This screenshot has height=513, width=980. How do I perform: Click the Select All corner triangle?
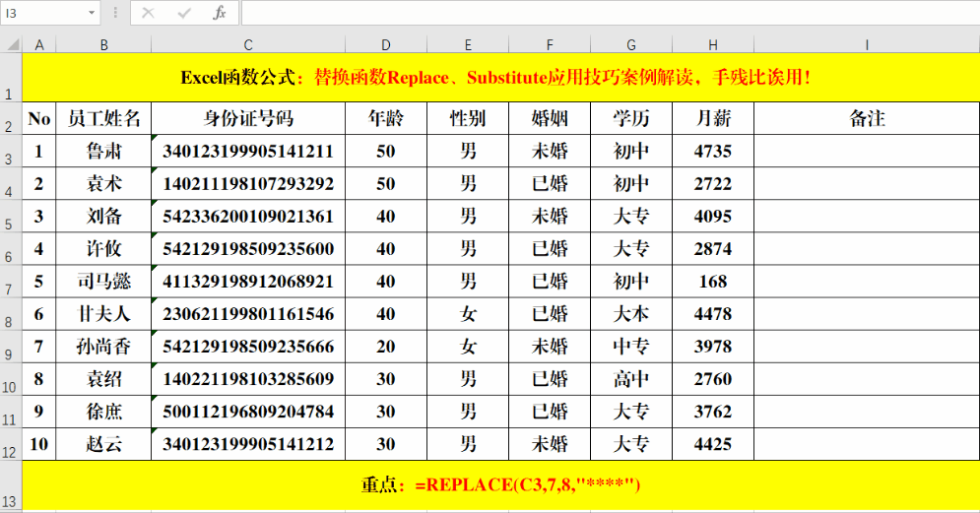[x=12, y=44]
